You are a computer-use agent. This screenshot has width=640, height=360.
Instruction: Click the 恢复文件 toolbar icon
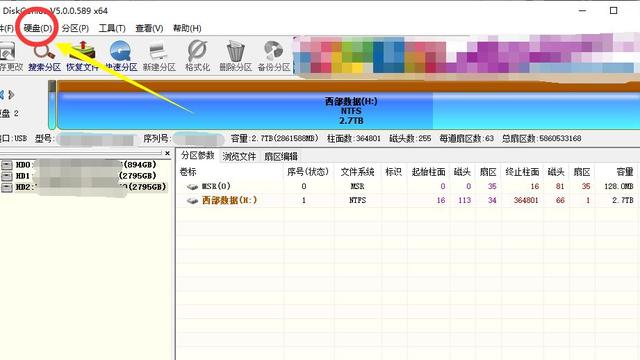[83, 57]
